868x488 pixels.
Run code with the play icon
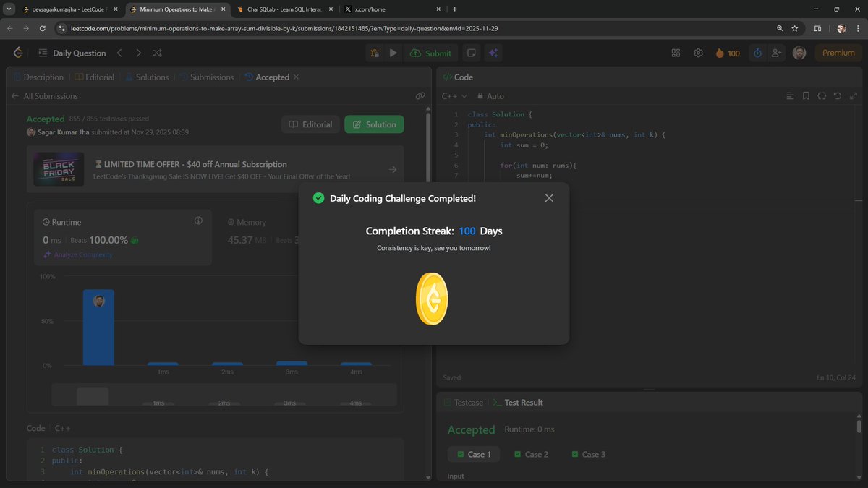pos(393,53)
